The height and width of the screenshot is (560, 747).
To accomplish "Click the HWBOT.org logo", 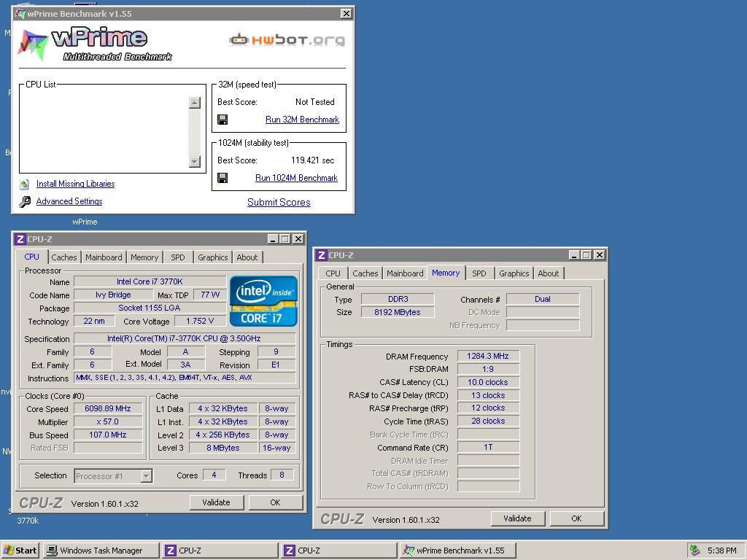I will coord(287,39).
